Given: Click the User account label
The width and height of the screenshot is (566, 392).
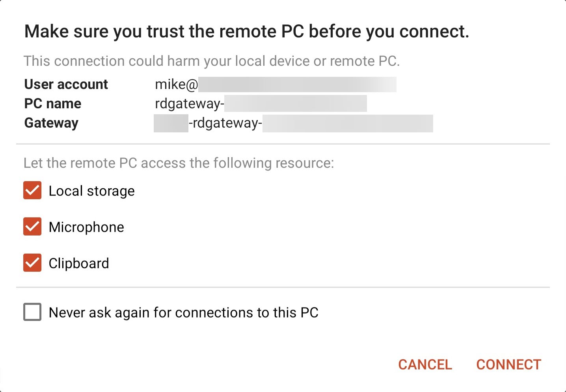Looking at the screenshot, I should 66,84.
